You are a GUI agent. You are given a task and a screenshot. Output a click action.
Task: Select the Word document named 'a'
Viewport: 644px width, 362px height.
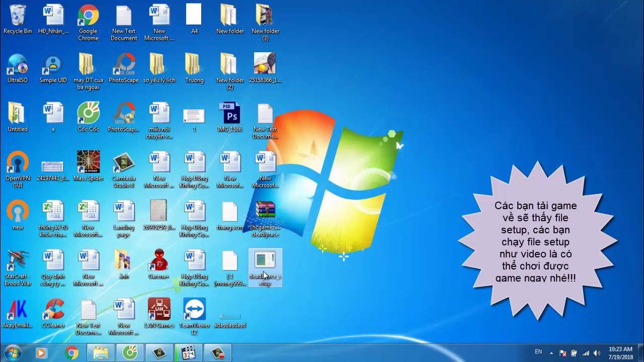(53, 117)
